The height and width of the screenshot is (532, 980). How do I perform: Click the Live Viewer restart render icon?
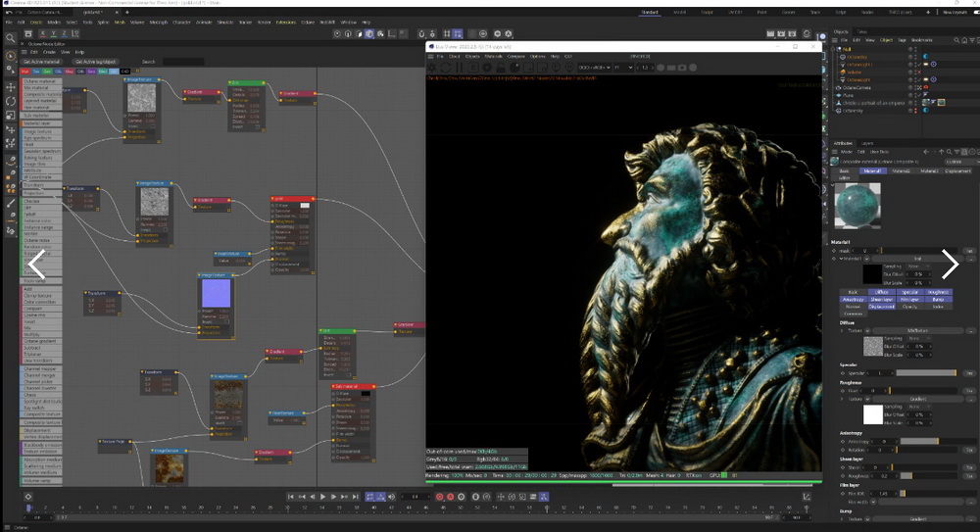pyautogui.click(x=446, y=68)
